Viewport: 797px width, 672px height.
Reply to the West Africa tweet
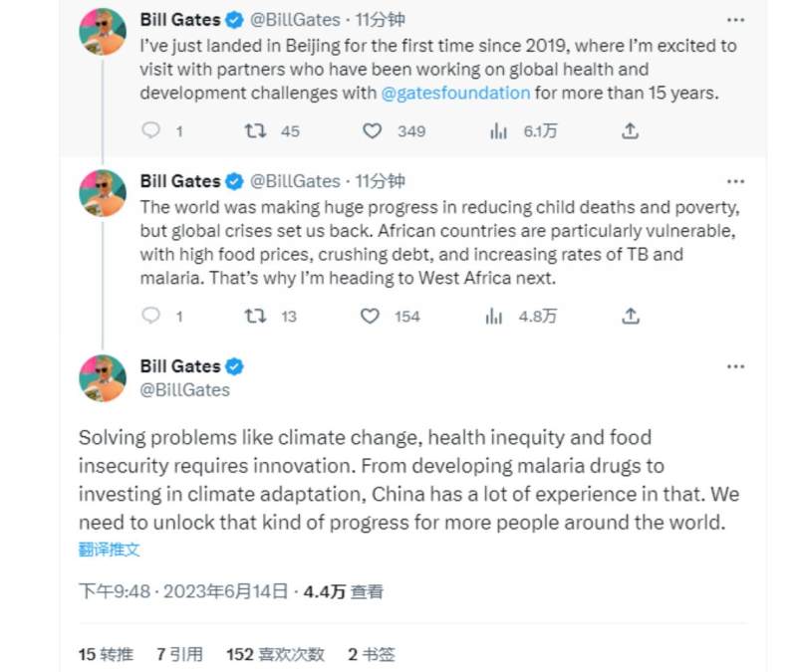(151, 316)
